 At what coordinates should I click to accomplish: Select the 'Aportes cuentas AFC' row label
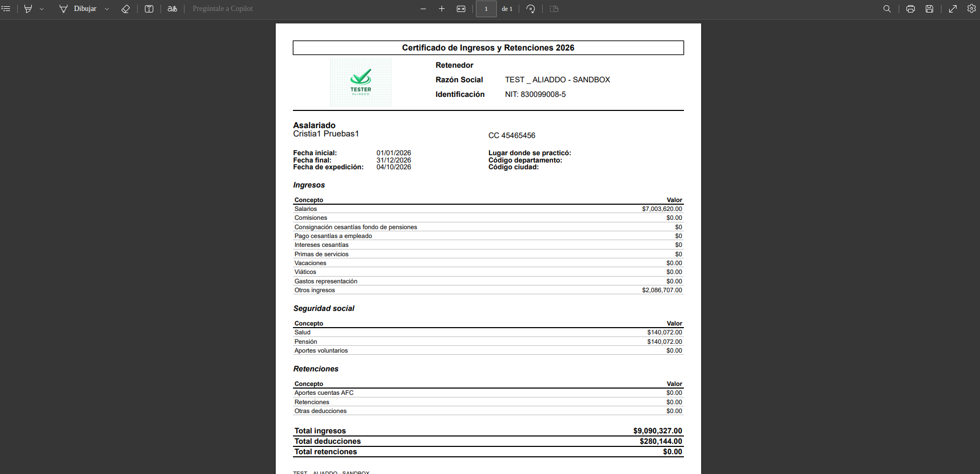(x=324, y=393)
